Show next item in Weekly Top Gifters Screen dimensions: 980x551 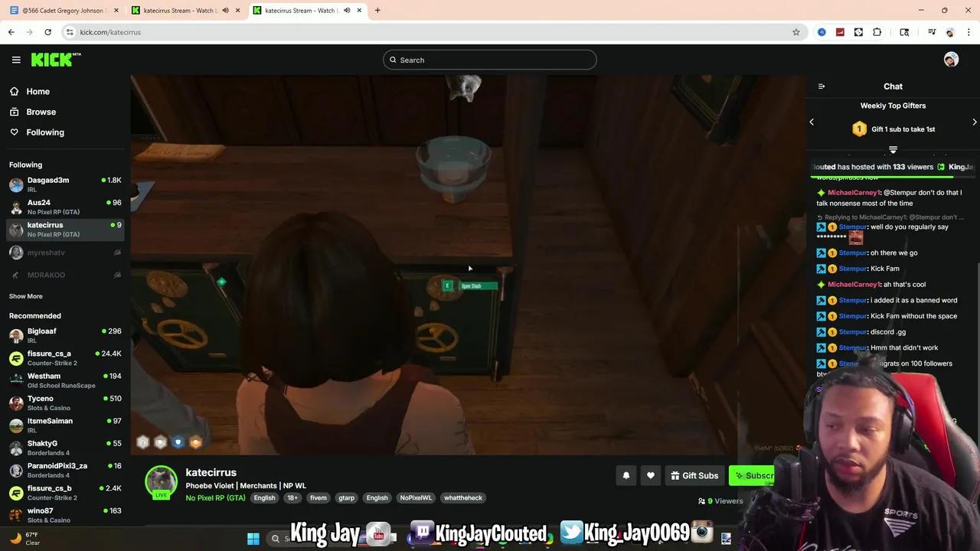pos(974,122)
